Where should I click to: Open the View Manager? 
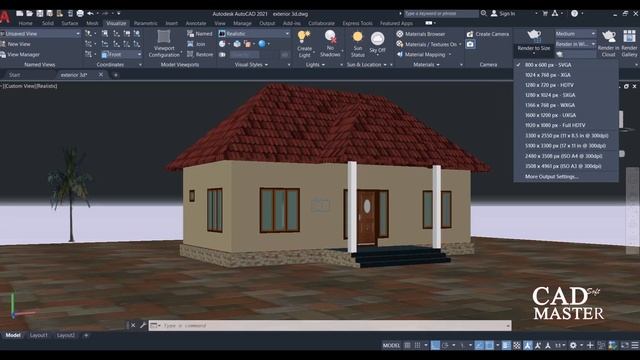pos(20,54)
